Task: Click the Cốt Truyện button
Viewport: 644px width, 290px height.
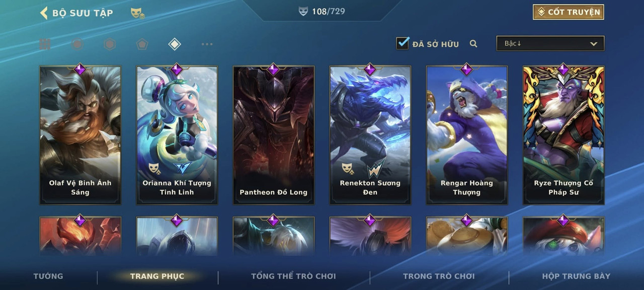Action: tap(569, 12)
